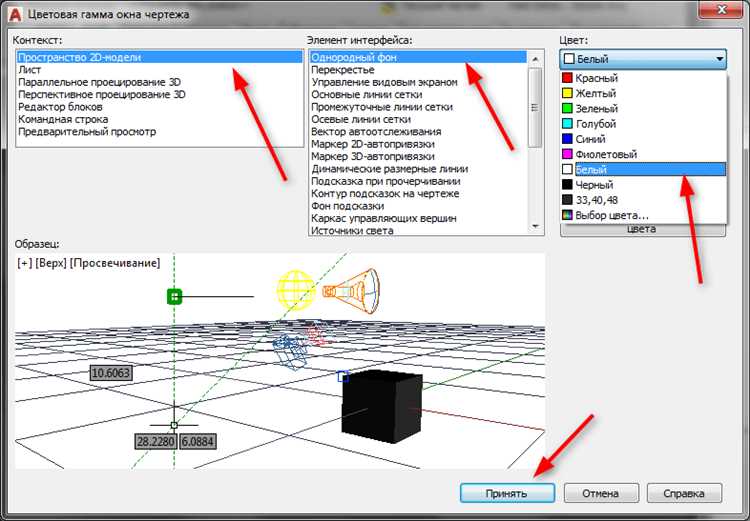
Task: Click the [+] [Верх] [Просвечивание] viewport label
Action: 88,263
